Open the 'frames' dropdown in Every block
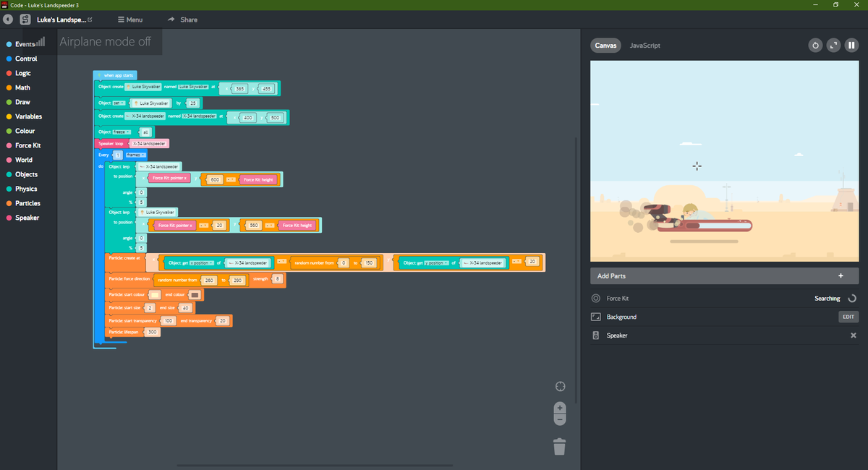868x470 pixels. coord(136,155)
